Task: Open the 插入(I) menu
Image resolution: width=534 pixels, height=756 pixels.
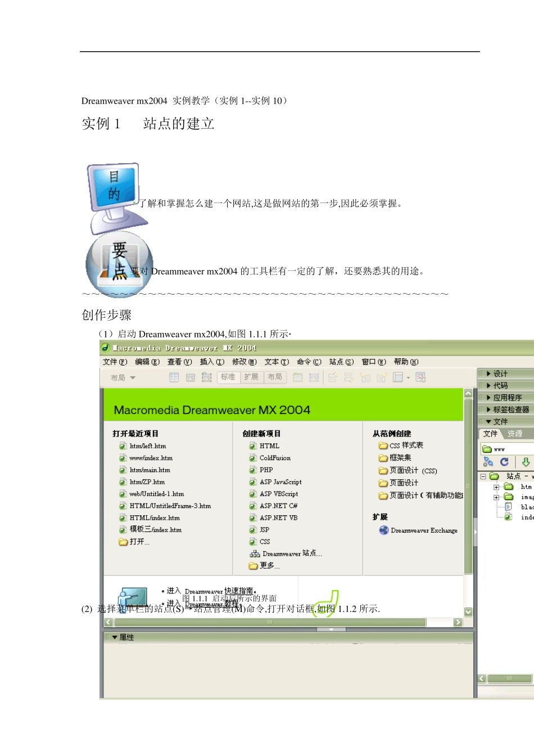Action: 212,362
